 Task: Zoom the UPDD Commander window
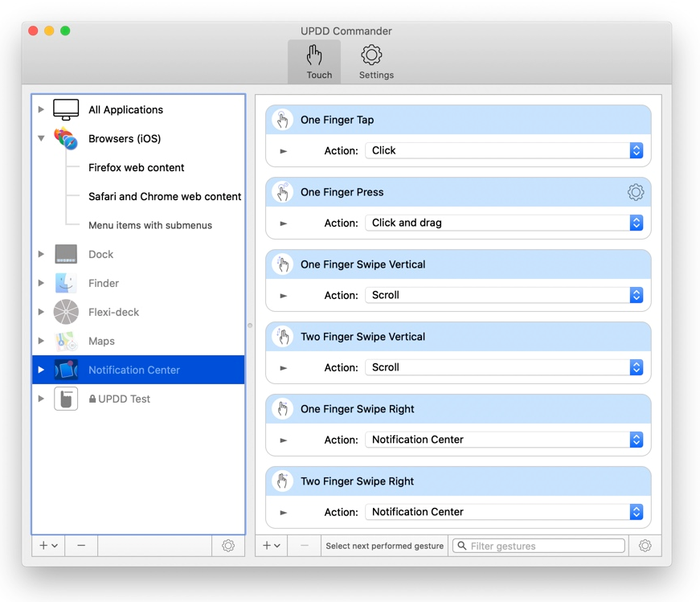[x=65, y=31]
